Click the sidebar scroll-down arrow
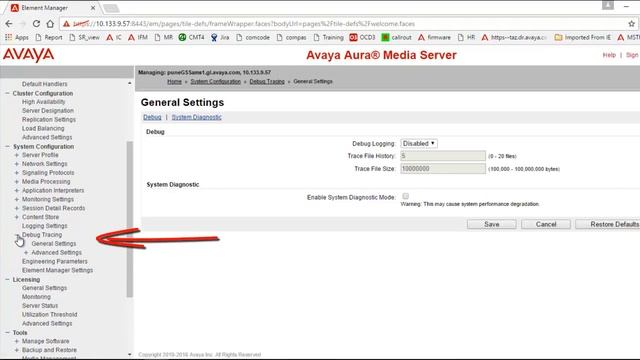640x360 pixels. (129, 354)
